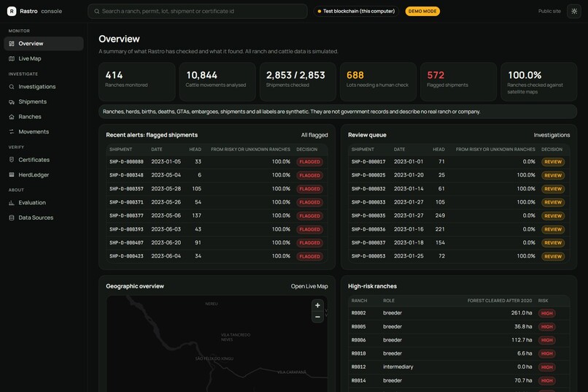
Task: Open HerdLedger under Verify
Action: tap(44, 174)
